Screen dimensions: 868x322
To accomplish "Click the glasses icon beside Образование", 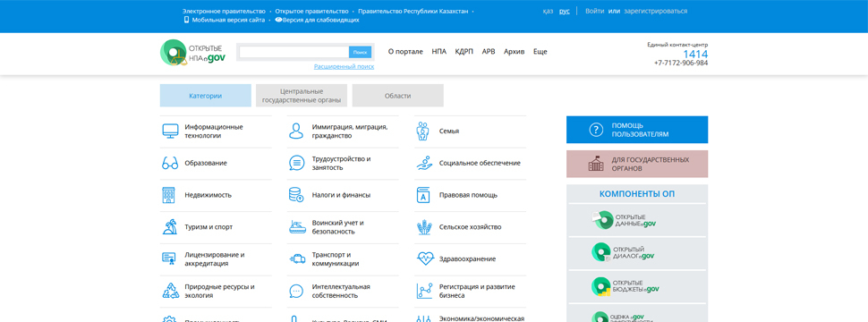I will coord(169,163).
